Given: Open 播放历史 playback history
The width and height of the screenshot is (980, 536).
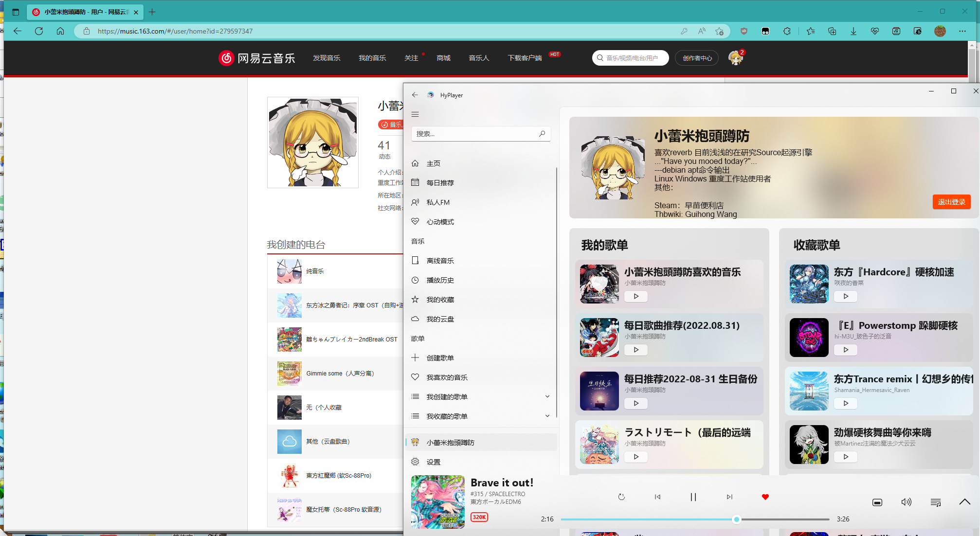Looking at the screenshot, I should click(x=440, y=280).
